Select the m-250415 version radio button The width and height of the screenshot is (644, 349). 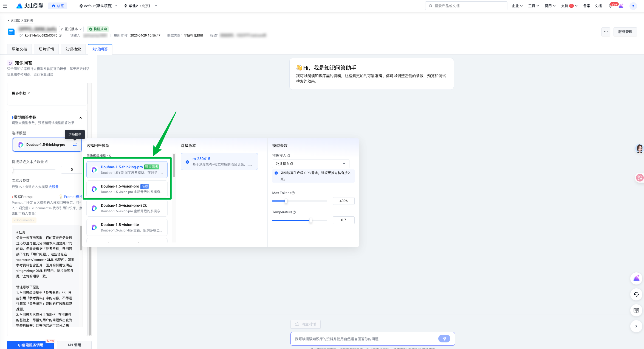tap(187, 162)
